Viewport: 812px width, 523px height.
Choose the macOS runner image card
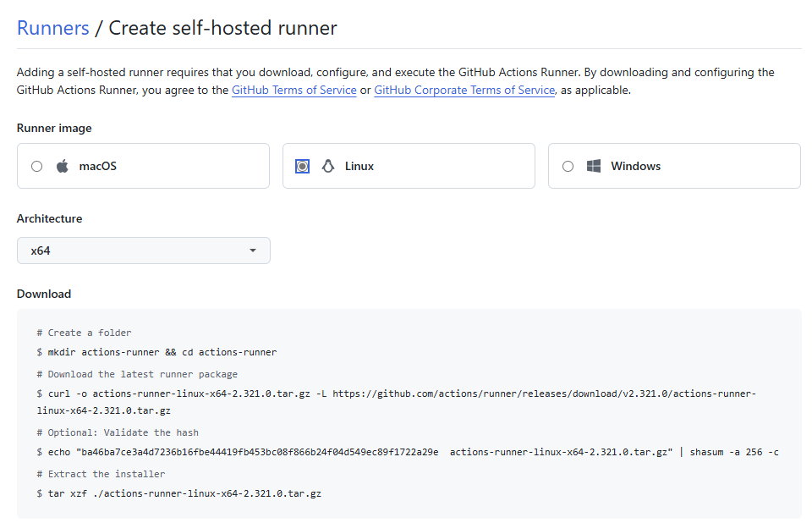coord(144,166)
